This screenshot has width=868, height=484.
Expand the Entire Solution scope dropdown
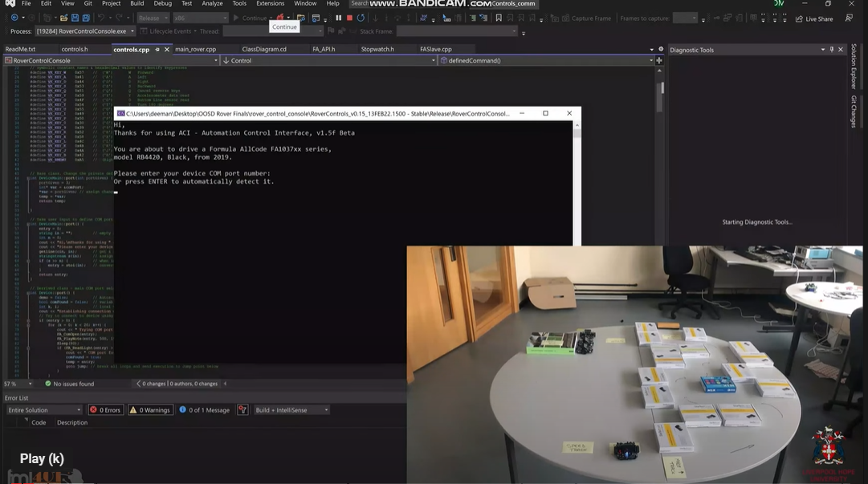44,410
